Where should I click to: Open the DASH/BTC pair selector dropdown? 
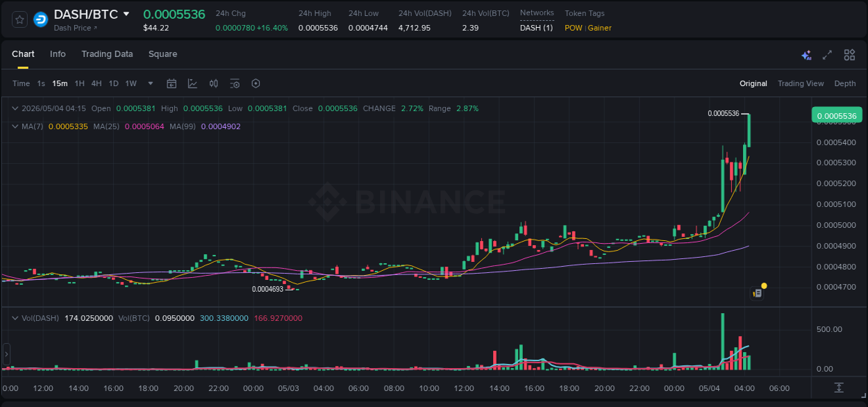126,14
